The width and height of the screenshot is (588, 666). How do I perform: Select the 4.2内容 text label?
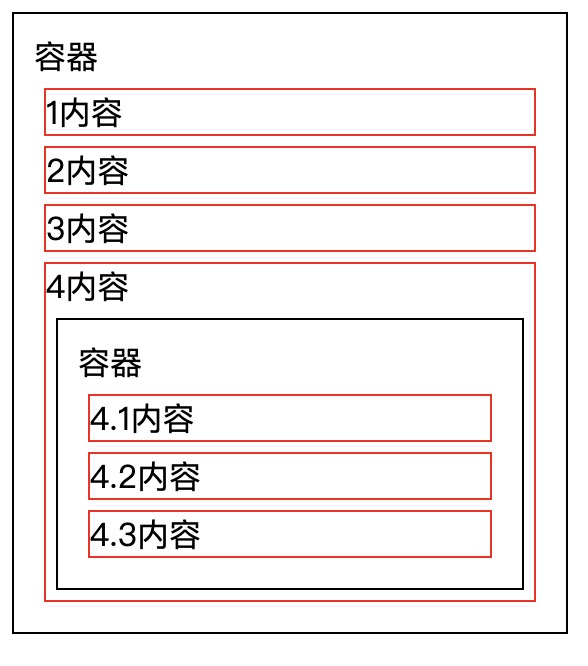coord(145,477)
